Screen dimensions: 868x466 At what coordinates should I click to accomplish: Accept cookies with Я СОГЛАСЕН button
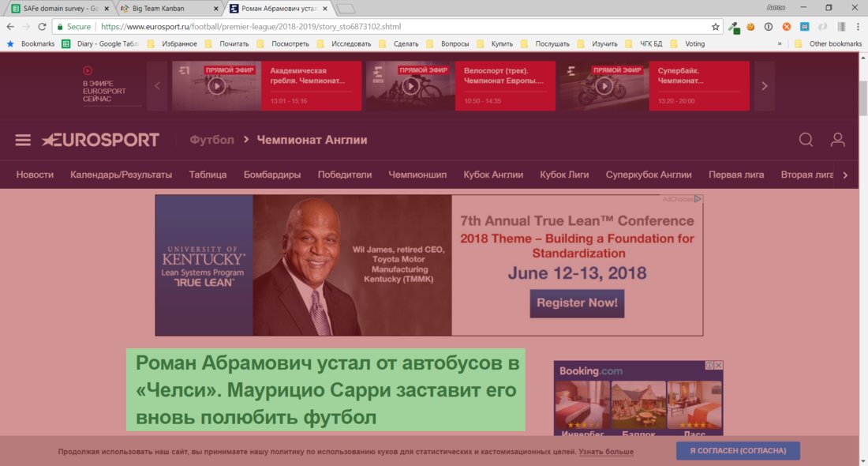[738, 450]
